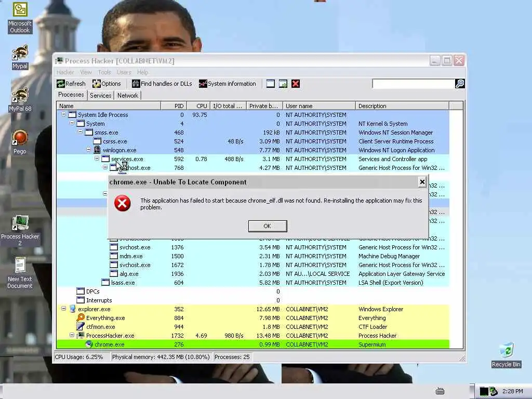532x399 pixels.
Task: Select the chrome.exe process icon
Action: 89,344
